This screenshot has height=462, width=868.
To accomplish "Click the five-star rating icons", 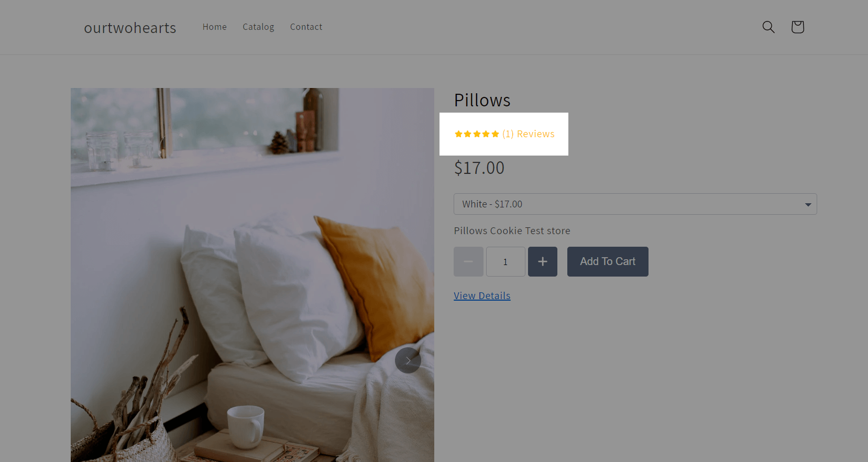I will coord(477,134).
